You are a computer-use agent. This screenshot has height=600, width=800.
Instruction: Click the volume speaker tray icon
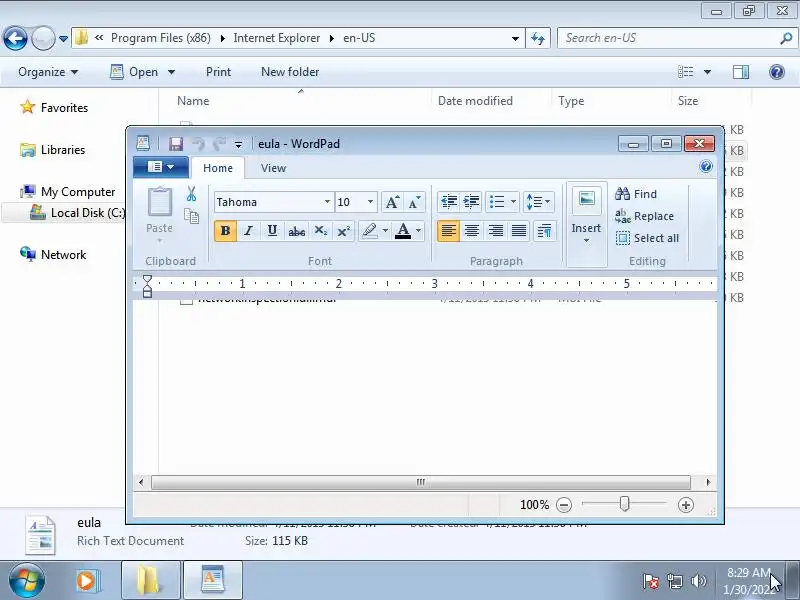click(x=698, y=581)
